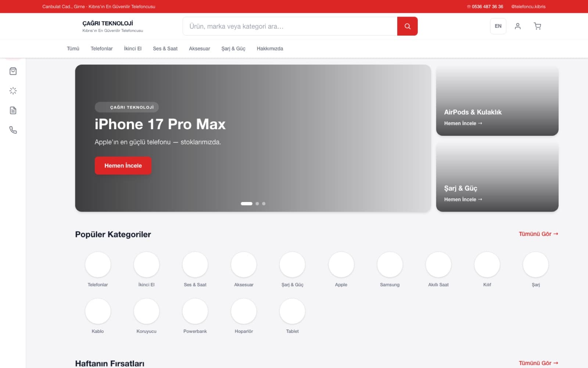This screenshot has height=368, width=588.
Task: Open the Samsung category circle
Action: [x=390, y=265]
